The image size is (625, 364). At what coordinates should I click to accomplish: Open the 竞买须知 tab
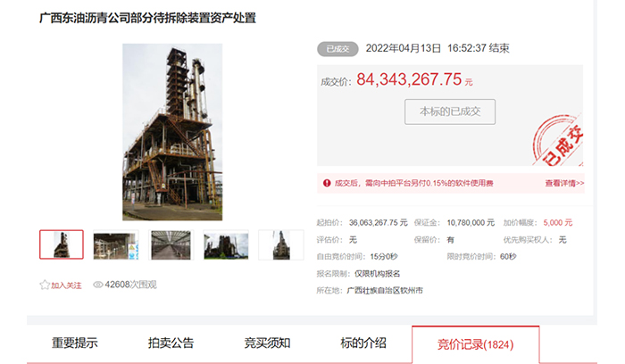(267, 343)
